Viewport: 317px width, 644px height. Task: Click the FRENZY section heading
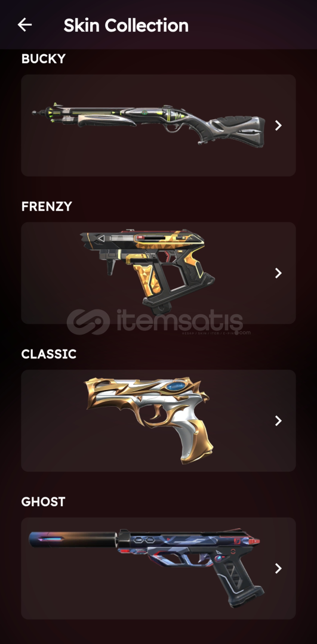[47, 206]
